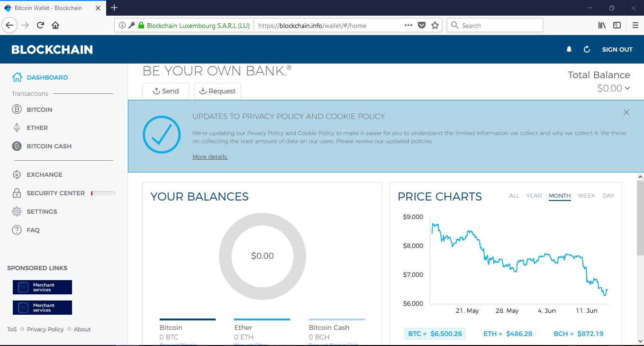Click the Bitcoin balance label
The image size is (644, 346).
pos(171,328)
